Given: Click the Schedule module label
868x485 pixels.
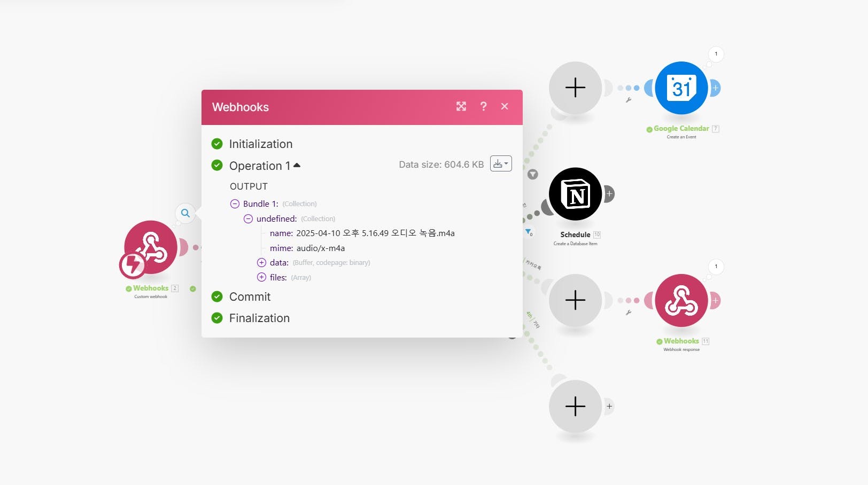Looking at the screenshot, I should [575, 234].
